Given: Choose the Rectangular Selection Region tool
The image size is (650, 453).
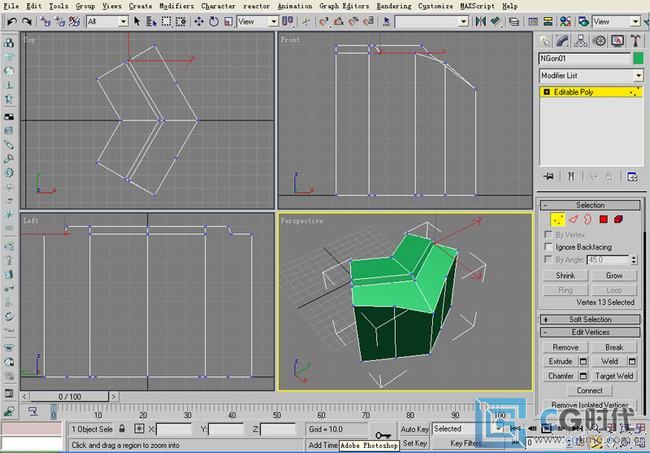Looking at the screenshot, I should click(166, 21).
